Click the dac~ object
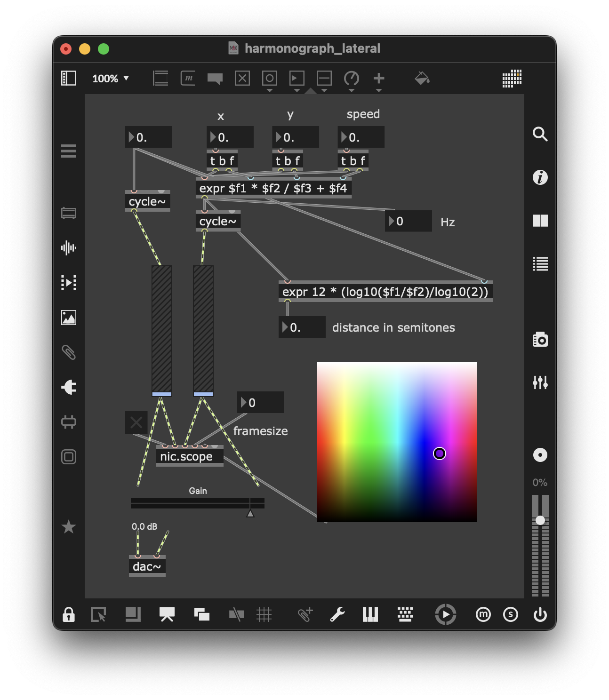The image size is (609, 700). click(x=147, y=566)
